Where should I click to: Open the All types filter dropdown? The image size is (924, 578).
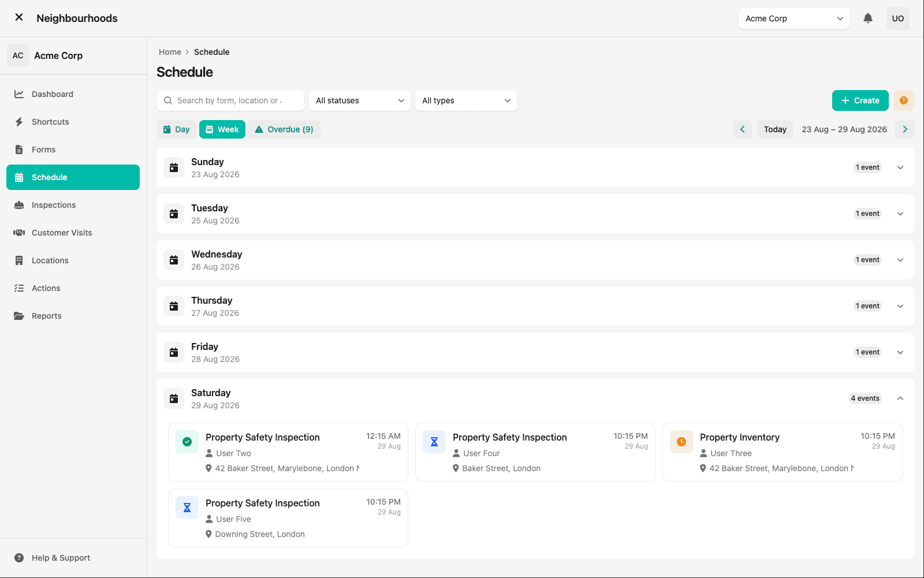point(466,100)
